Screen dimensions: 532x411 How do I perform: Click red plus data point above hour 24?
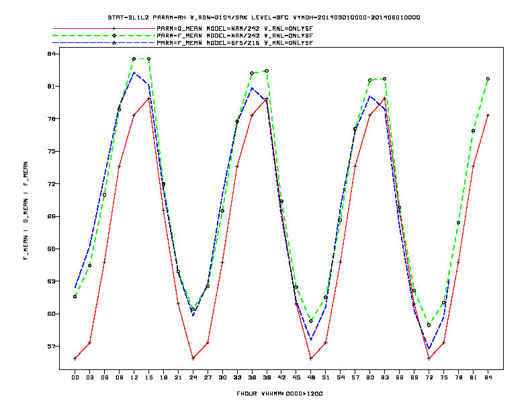[x=193, y=359]
